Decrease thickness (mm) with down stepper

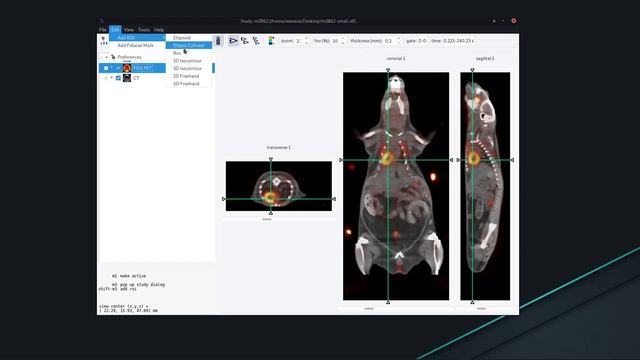(398, 43)
